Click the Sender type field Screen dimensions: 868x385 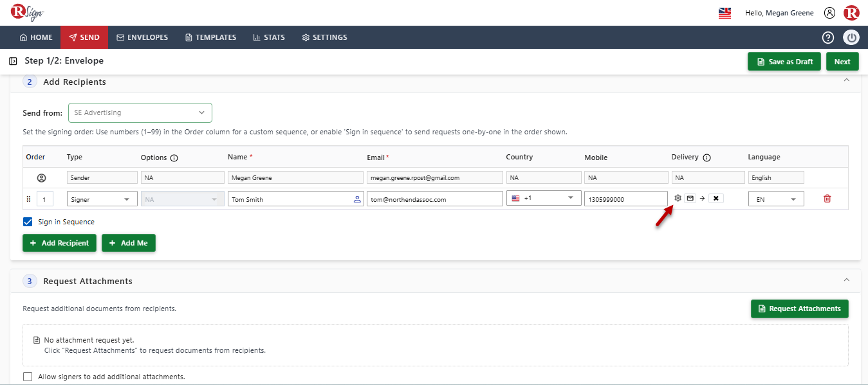pyautogui.click(x=102, y=177)
